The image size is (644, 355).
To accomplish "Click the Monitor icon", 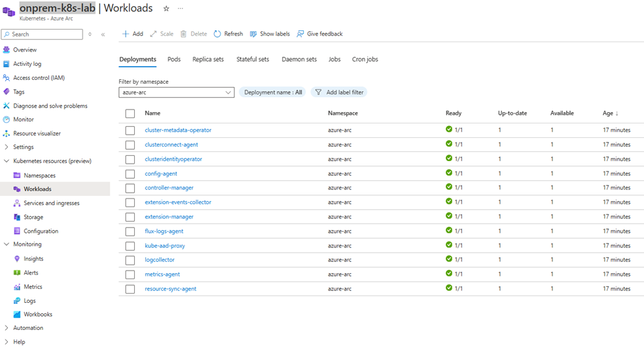I will (6, 119).
